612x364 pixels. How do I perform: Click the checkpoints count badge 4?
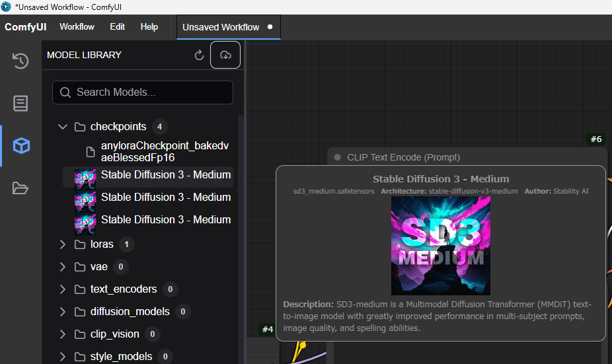[x=160, y=127]
